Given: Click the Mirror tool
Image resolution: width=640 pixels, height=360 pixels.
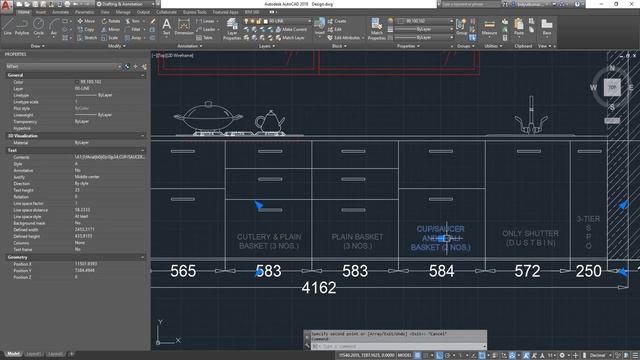Looking at the screenshot, I should point(111,29).
